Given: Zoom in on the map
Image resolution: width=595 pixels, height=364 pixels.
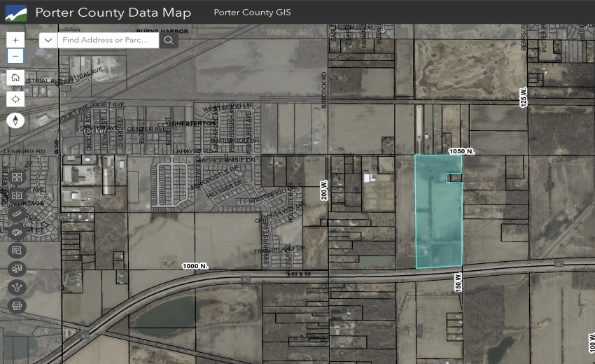Looking at the screenshot, I should click(15, 40).
